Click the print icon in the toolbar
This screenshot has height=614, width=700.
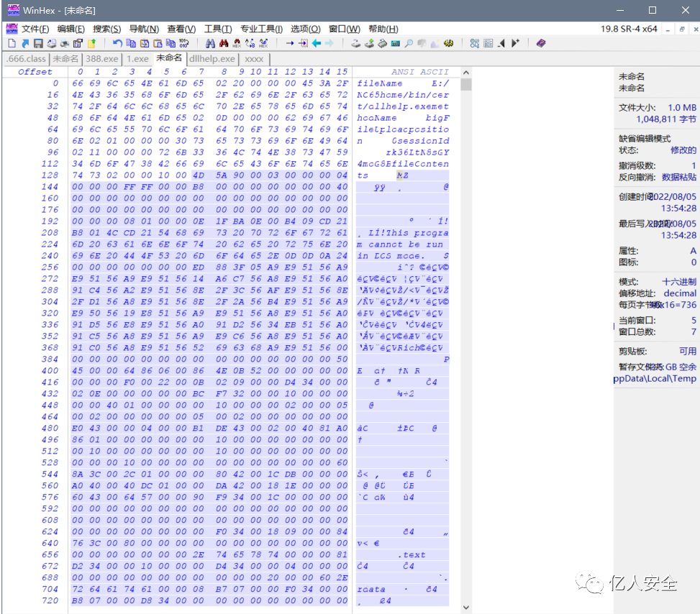[65, 43]
